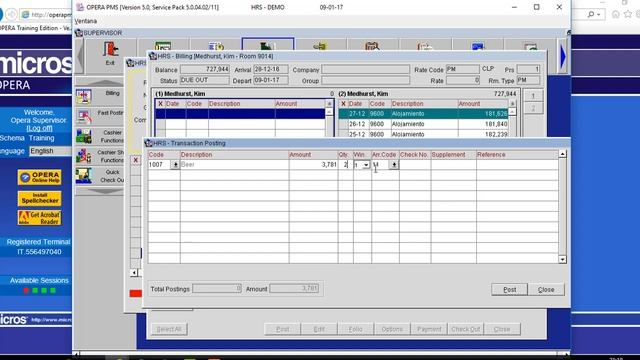Click the browser search magnifier icon
640x360 pixels.
tap(591, 14)
